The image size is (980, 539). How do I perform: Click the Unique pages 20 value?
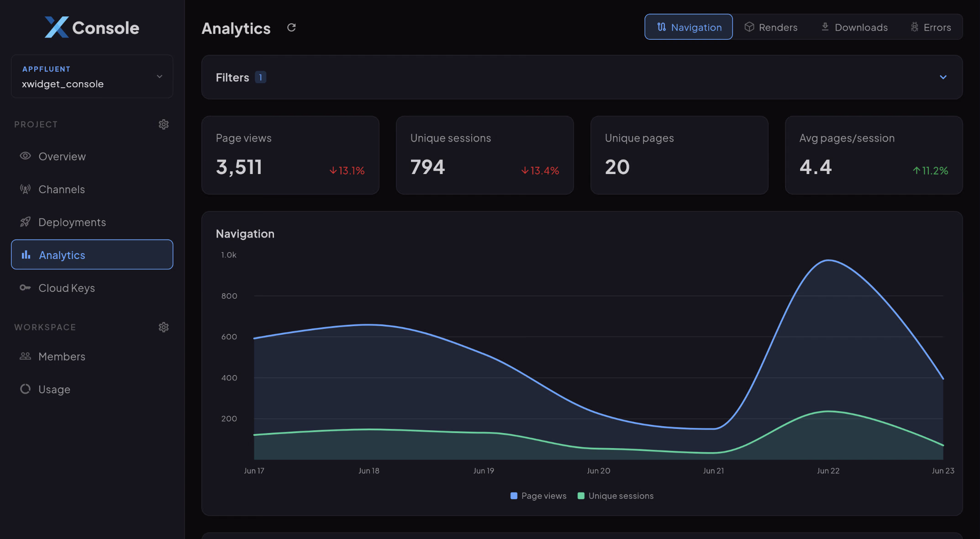pos(617,167)
